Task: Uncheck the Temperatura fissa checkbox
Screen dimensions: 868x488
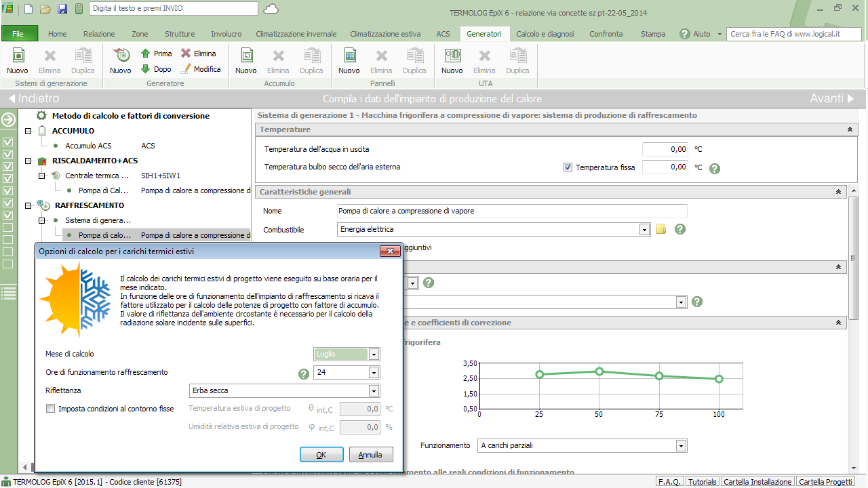Action: (x=568, y=167)
